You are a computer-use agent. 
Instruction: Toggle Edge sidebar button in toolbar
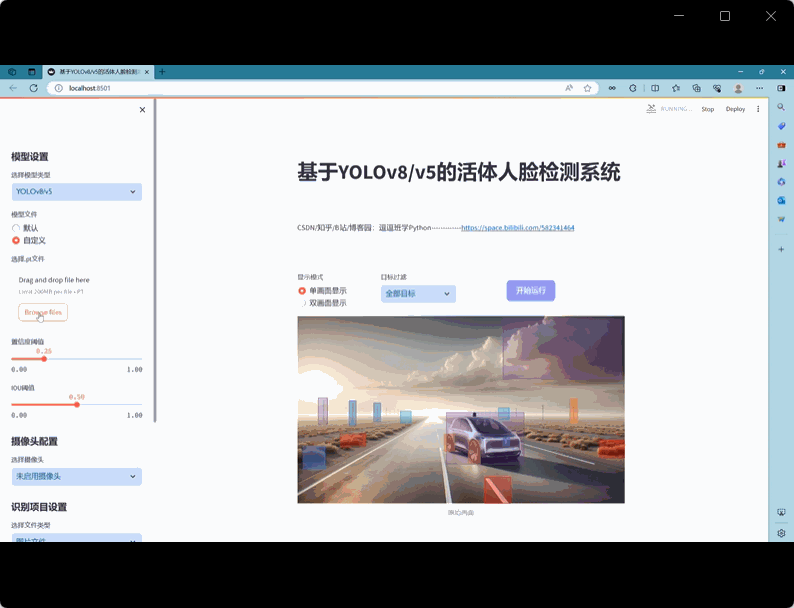click(781, 88)
